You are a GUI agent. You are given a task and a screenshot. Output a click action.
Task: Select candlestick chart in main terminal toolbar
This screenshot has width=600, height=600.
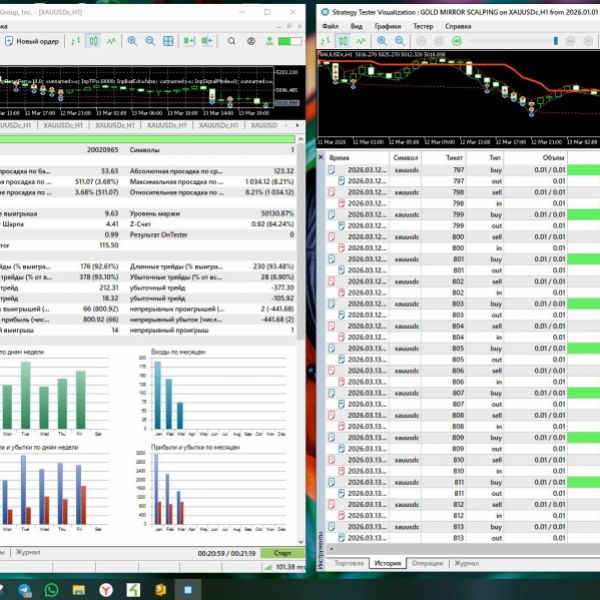click(x=92, y=41)
